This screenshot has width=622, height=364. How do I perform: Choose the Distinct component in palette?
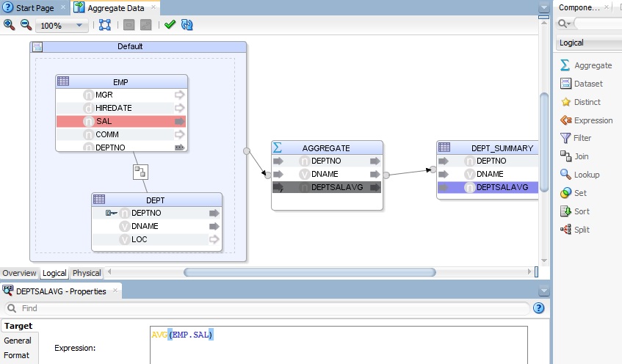coord(581,102)
